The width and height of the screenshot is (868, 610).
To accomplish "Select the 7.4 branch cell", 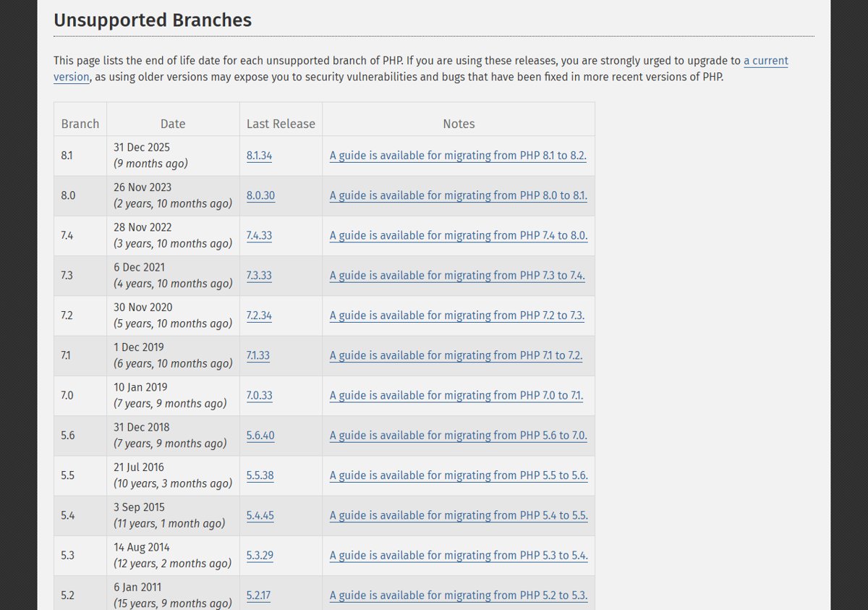I will [80, 235].
